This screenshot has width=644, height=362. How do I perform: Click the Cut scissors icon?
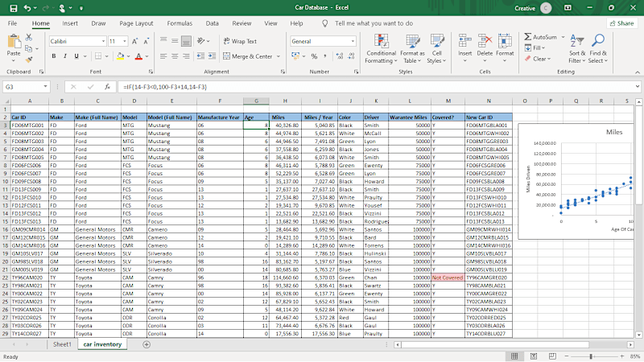pyautogui.click(x=29, y=37)
